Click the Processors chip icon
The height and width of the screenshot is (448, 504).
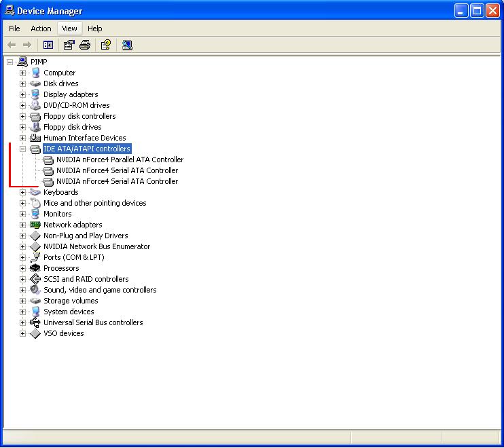[x=35, y=268]
